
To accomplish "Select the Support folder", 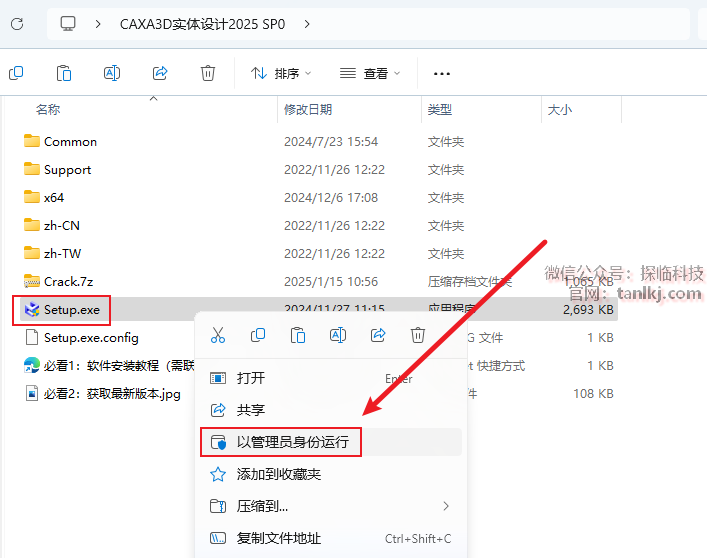I will point(68,169).
